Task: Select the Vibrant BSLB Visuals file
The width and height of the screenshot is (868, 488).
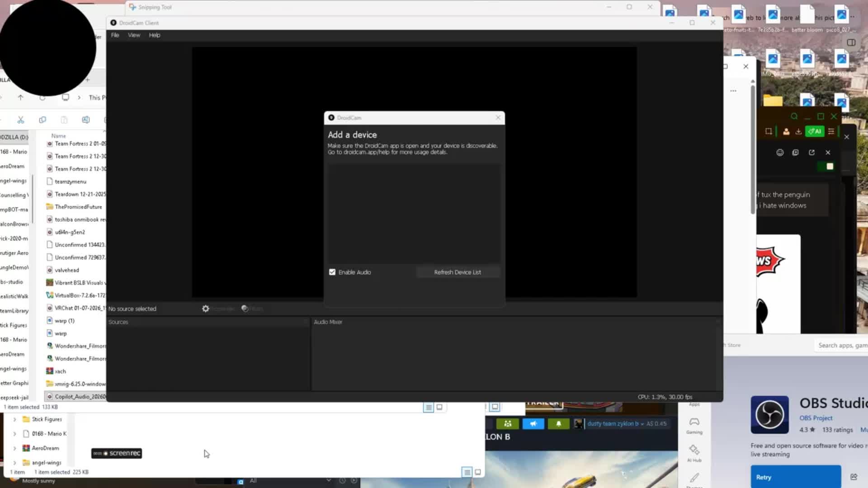Action: (76, 283)
